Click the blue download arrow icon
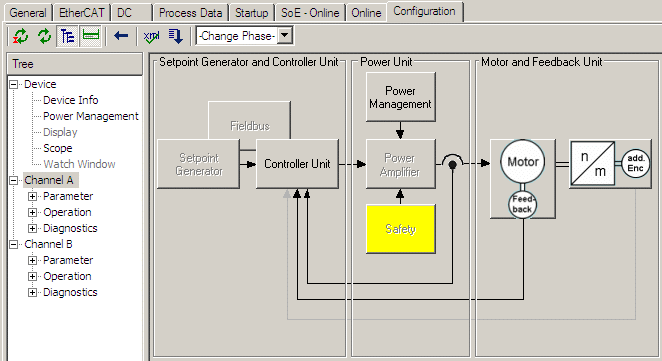Screen dimensions: 662x361 pyautogui.click(x=176, y=36)
